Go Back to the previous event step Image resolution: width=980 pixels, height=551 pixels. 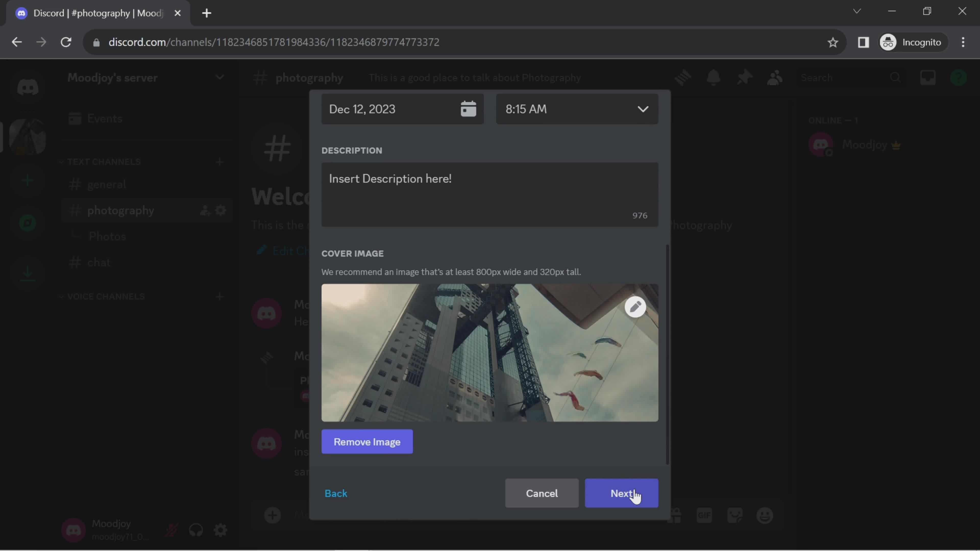336,493
